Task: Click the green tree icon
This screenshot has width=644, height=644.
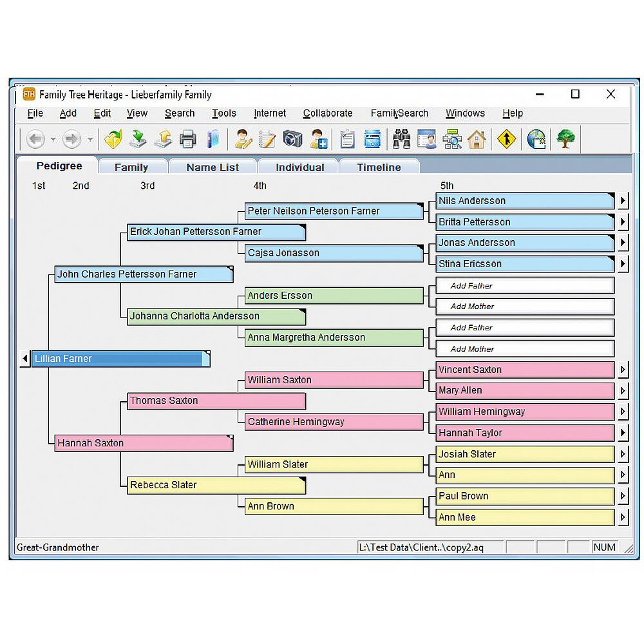Action: tap(565, 139)
